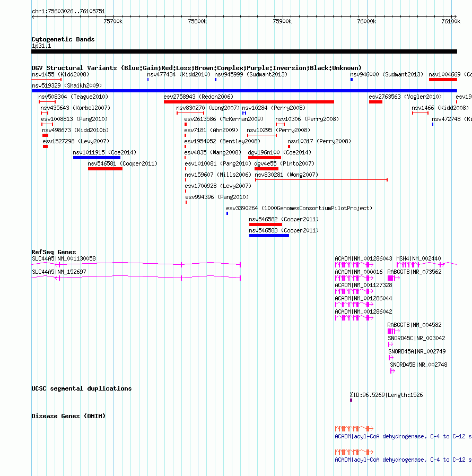This screenshot has width=472, height=476.
Task: Open gene MSH4|NM_002440
Action: [418, 258]
